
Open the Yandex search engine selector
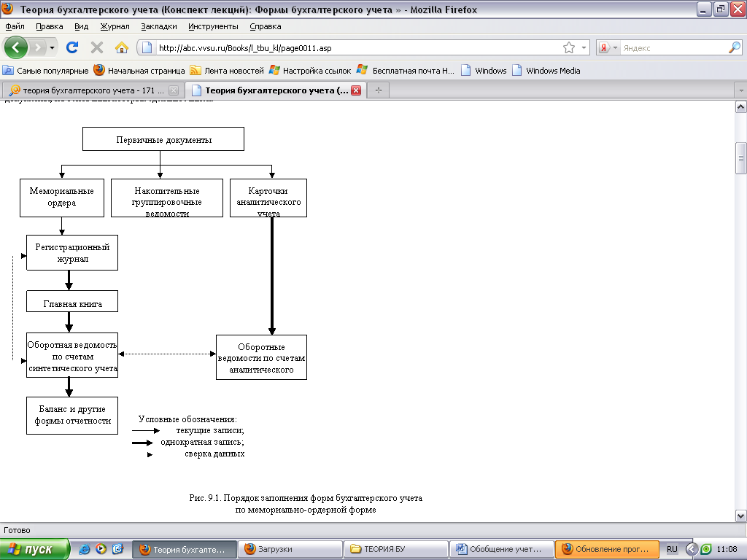[608, 47]
